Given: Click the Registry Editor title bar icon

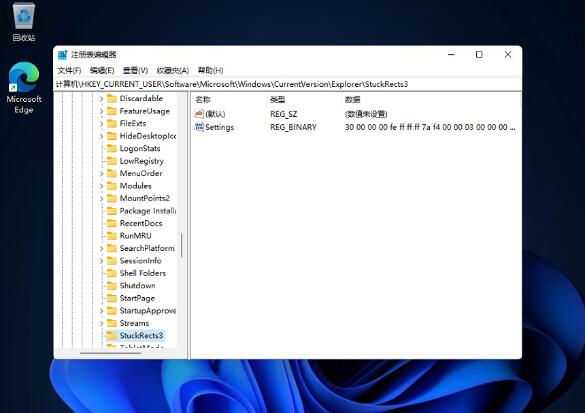Looking at the screenshot, I should point(63,55).
